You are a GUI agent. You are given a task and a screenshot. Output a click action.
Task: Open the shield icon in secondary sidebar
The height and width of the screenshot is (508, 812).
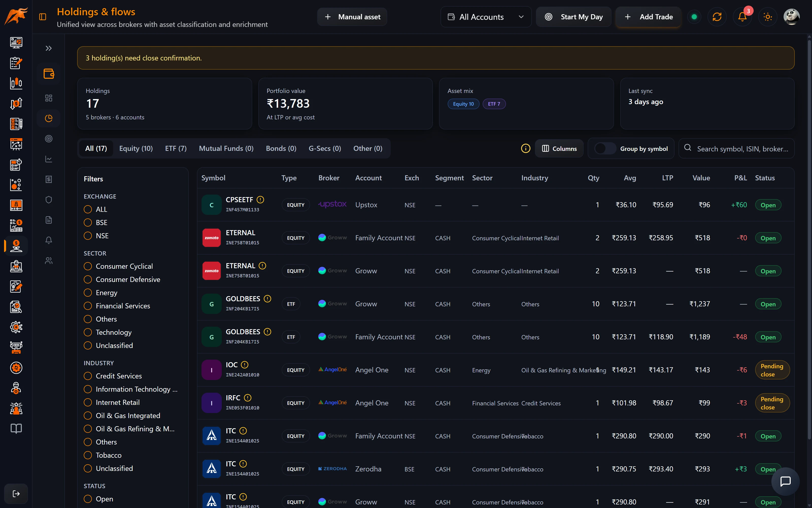point(49,200)
